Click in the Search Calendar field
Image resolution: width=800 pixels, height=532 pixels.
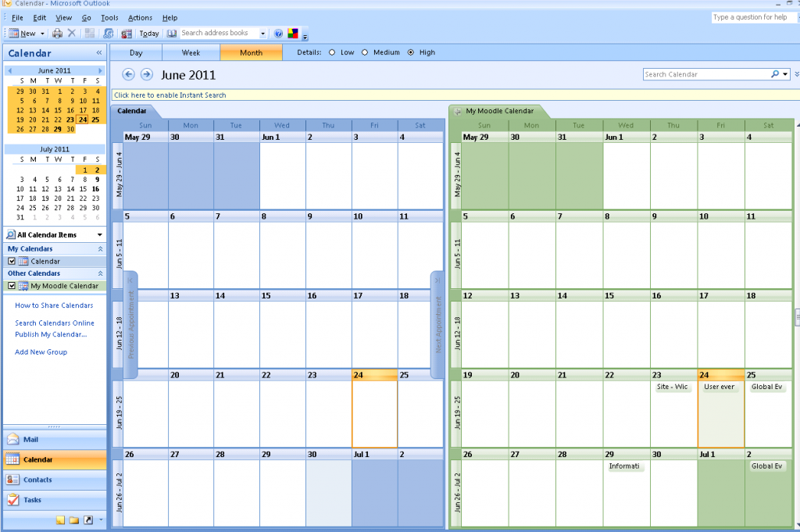pos(705,74)
